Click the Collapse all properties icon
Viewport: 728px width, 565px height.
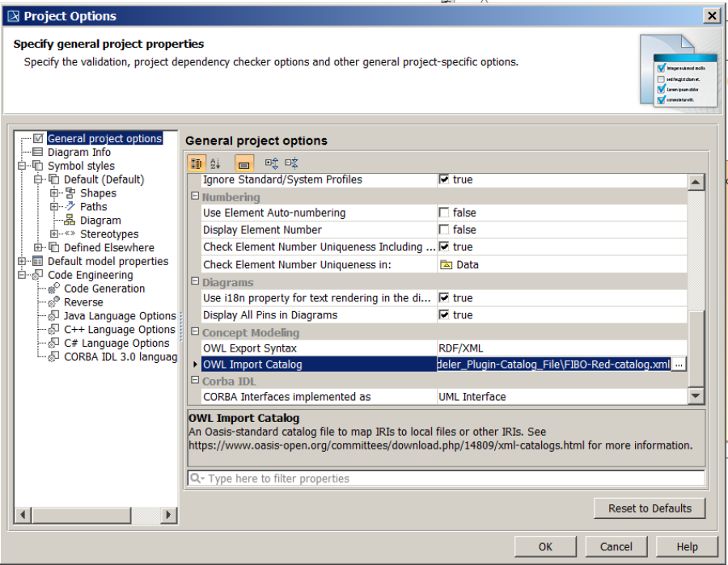291,162
